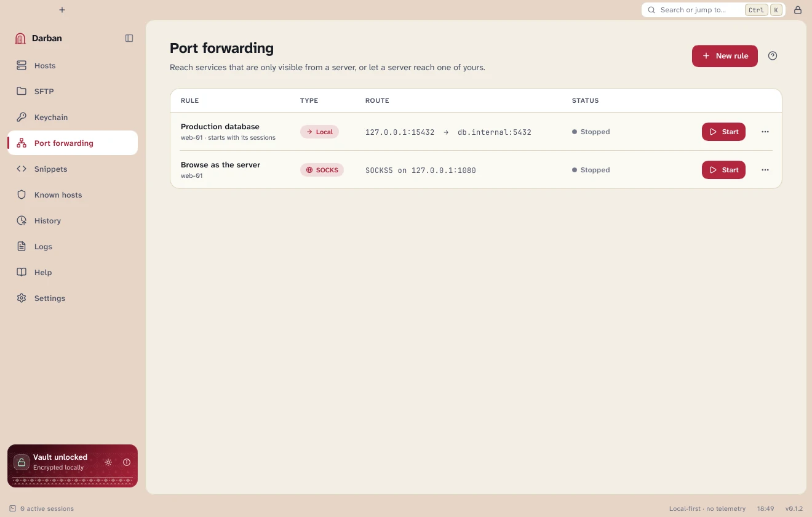Click the 18:49 clock in status bar
The width and height of the screenshot is (812, 517).
(765, 509)
